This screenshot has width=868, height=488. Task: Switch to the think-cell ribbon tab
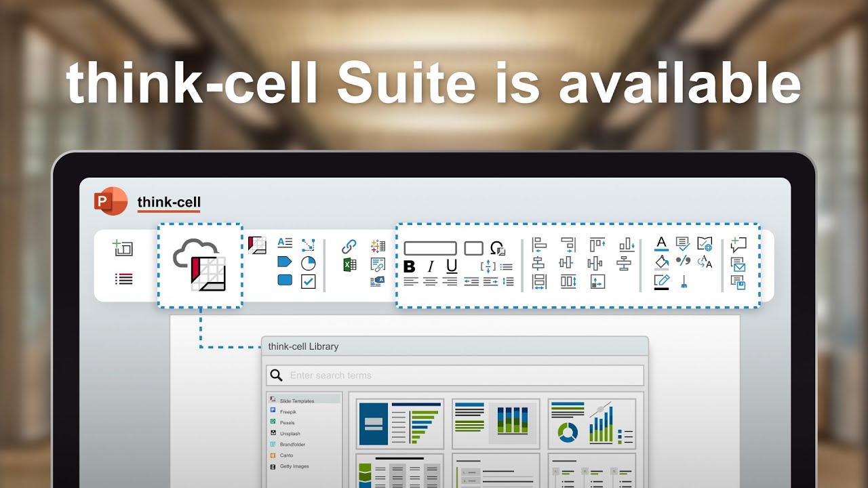pyautogui.click(x=168, y=202)
